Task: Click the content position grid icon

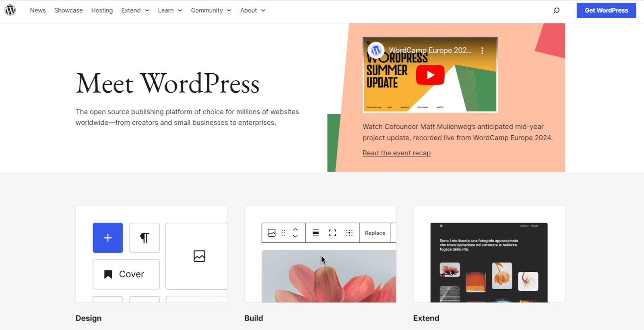Action: point(349,233)
